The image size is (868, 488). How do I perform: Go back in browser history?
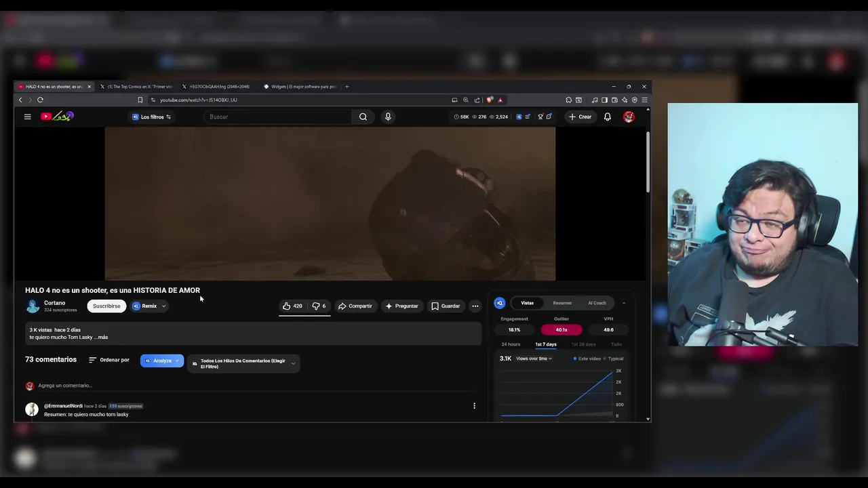(20, 100)
